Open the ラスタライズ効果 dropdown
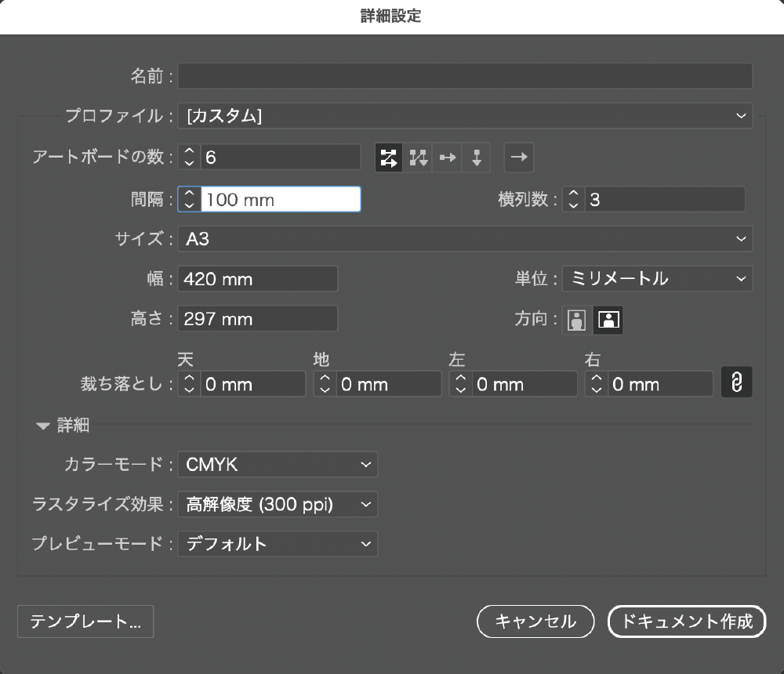The width and height of the screenshot is (784, 674). (278, 505)
